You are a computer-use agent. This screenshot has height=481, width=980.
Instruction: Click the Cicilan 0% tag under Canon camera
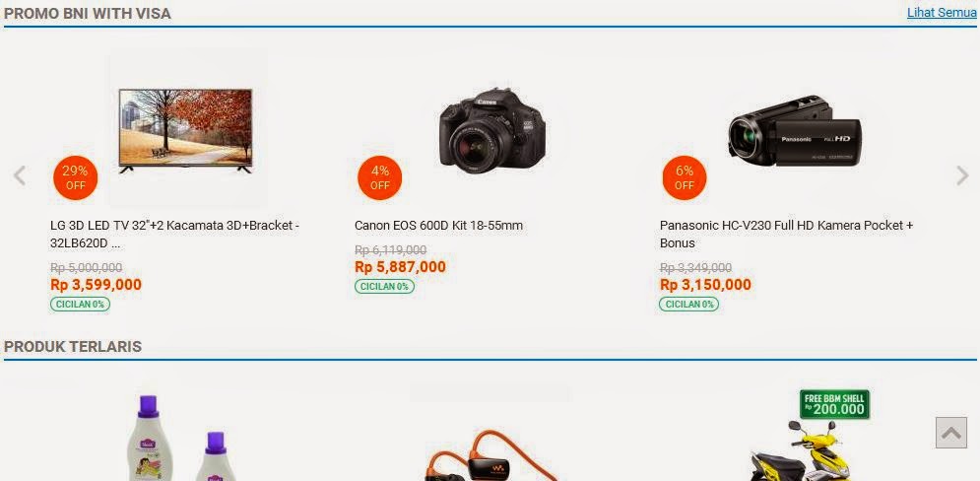384,287
